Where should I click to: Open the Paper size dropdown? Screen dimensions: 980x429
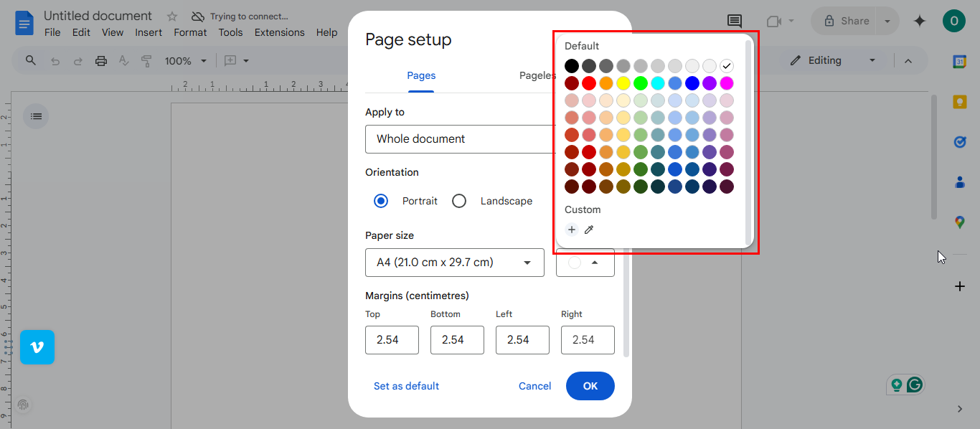454,263
